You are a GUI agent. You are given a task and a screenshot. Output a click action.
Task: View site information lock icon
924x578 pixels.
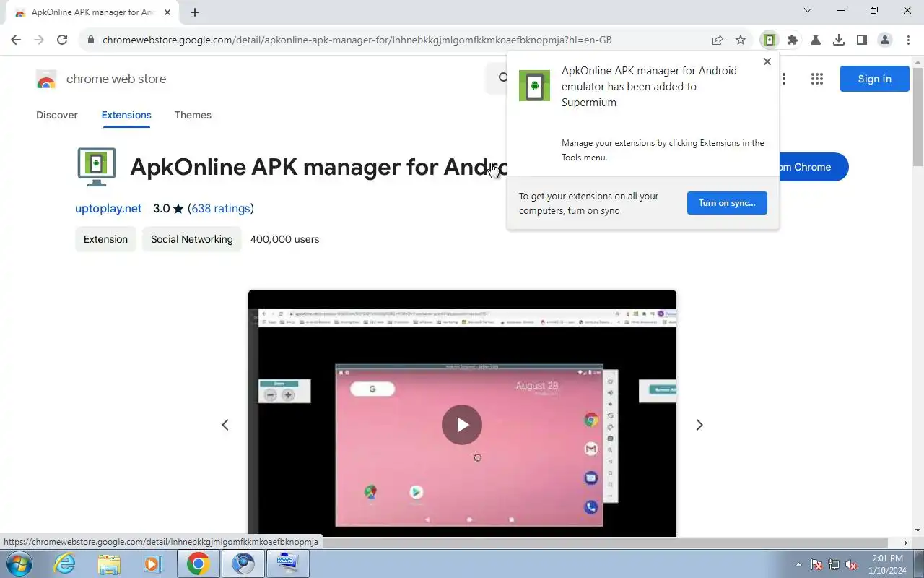90,40
